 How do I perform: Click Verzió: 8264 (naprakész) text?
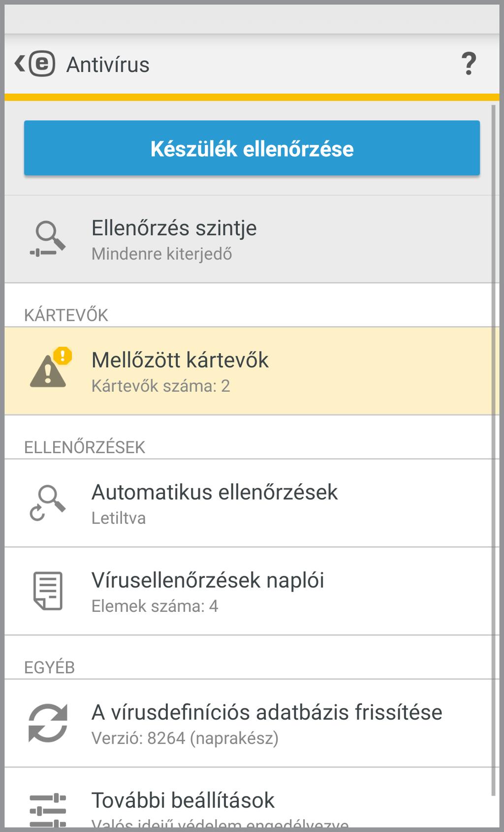point(185,738)
